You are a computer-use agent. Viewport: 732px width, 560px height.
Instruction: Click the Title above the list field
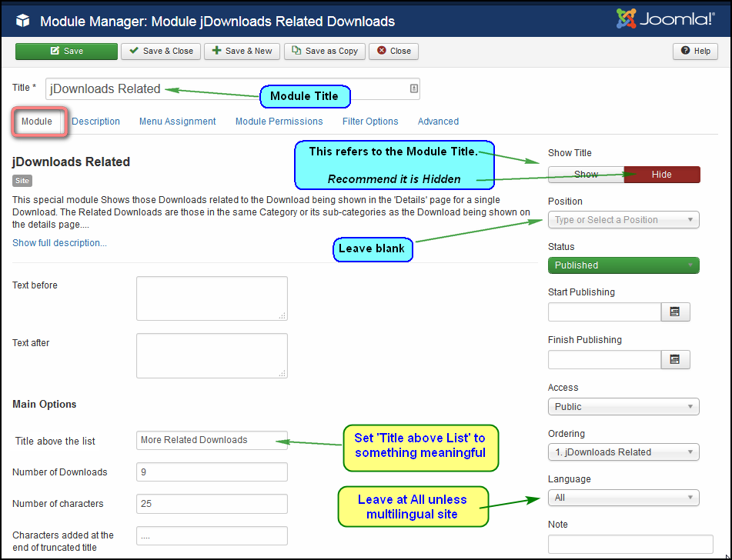tap(212, 440)
